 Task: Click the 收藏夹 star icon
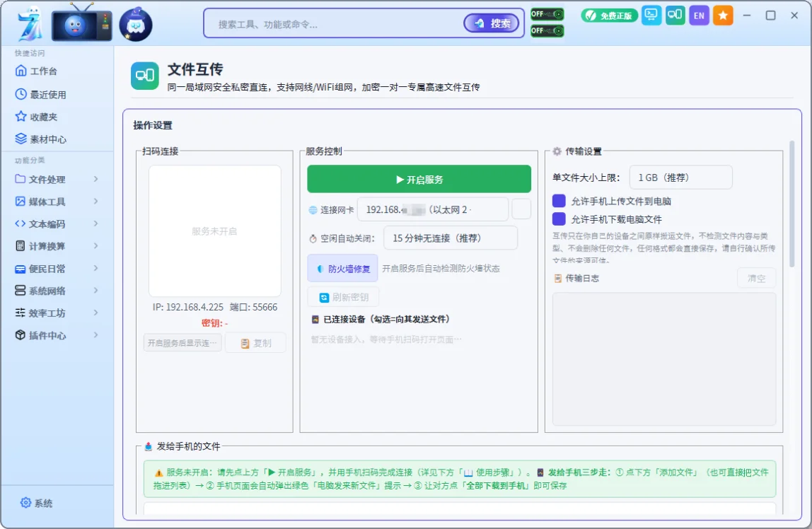[x=21, y=117]
